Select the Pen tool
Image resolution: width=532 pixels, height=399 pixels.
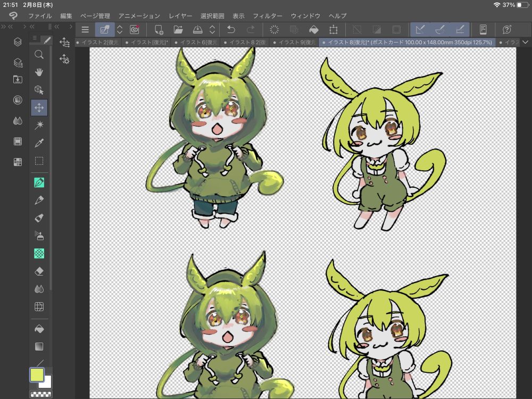click(x=39, y=182)
